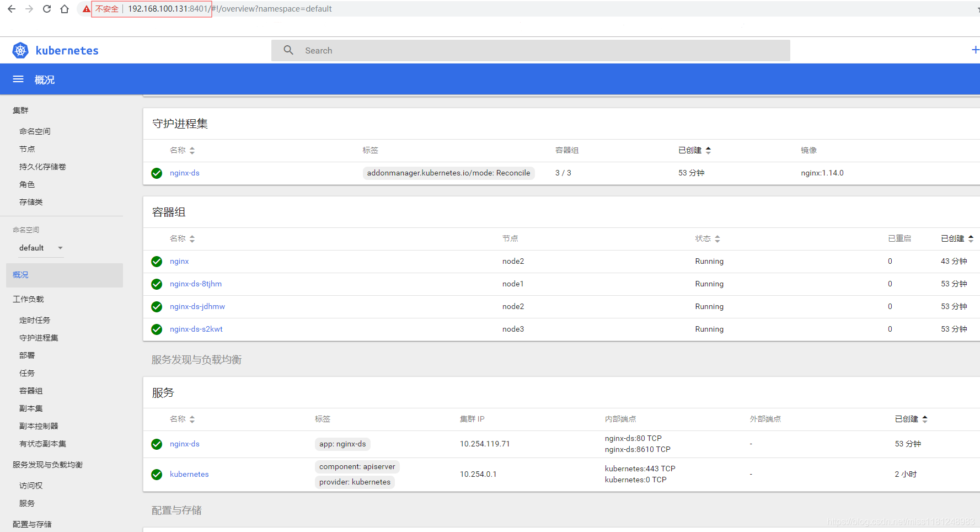Sort services by 名称 column
The width and height of the screenshot is (980, 532).
tap(182, 419)
